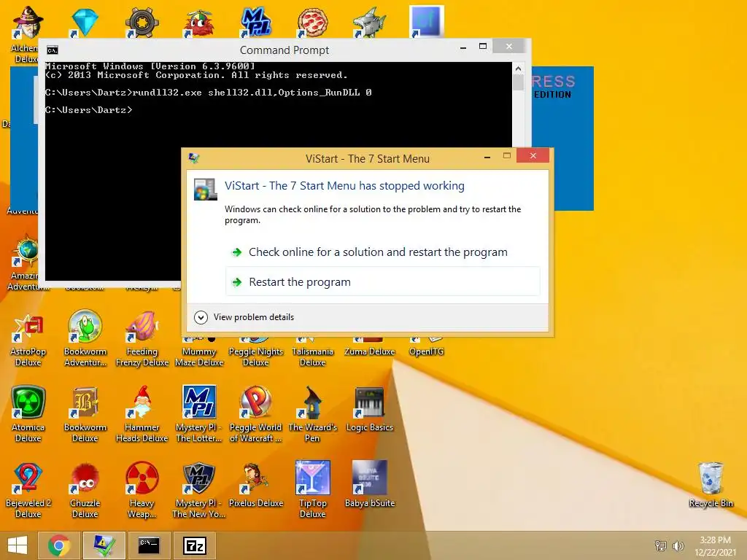Click the Talismania Deluxe icon label
747x560 pixels.
click(312, 357)
